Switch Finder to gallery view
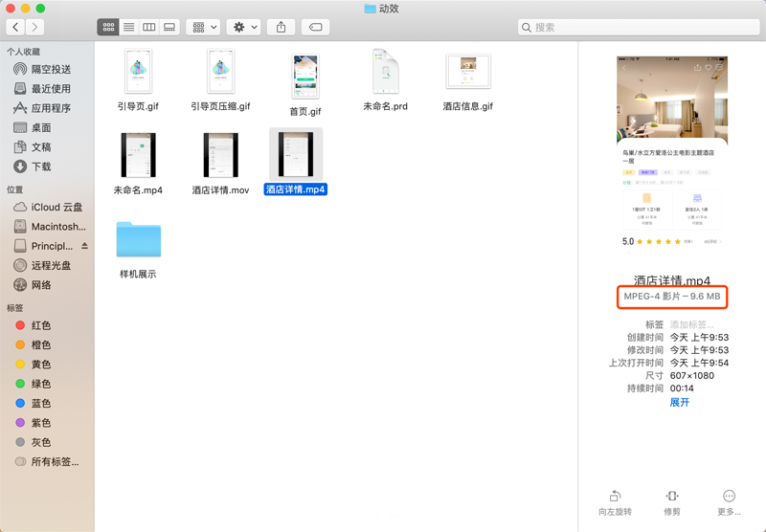Image resolution: width=766 pixels, height=532 pixels. click(x=169, y=28)
